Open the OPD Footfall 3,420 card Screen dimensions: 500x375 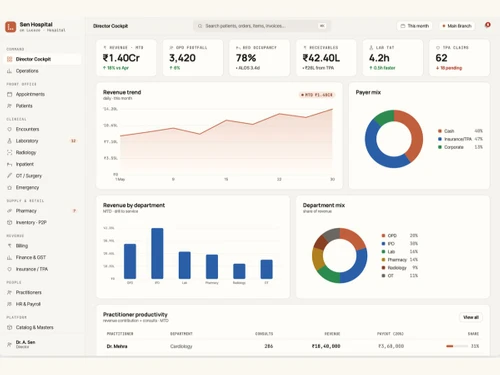click(193, 58)
